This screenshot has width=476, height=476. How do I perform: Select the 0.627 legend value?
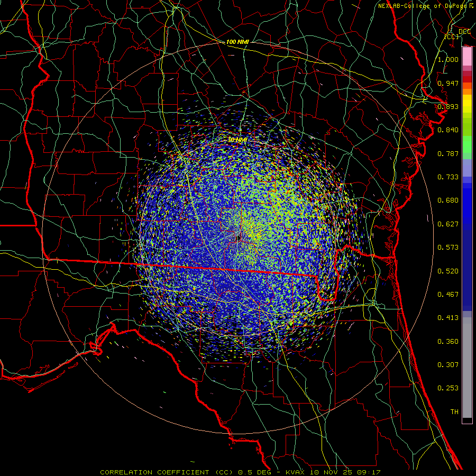click(448, 224)
